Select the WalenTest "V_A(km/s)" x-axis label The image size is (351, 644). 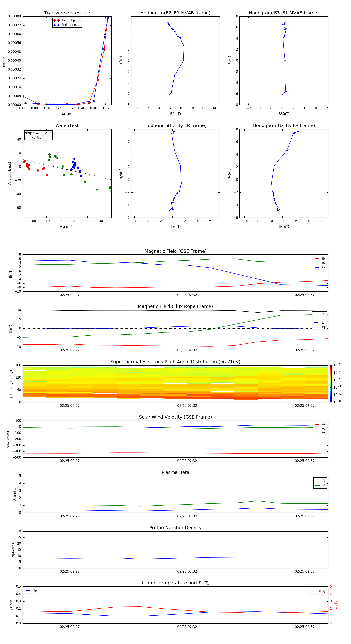tap(67, 227)
